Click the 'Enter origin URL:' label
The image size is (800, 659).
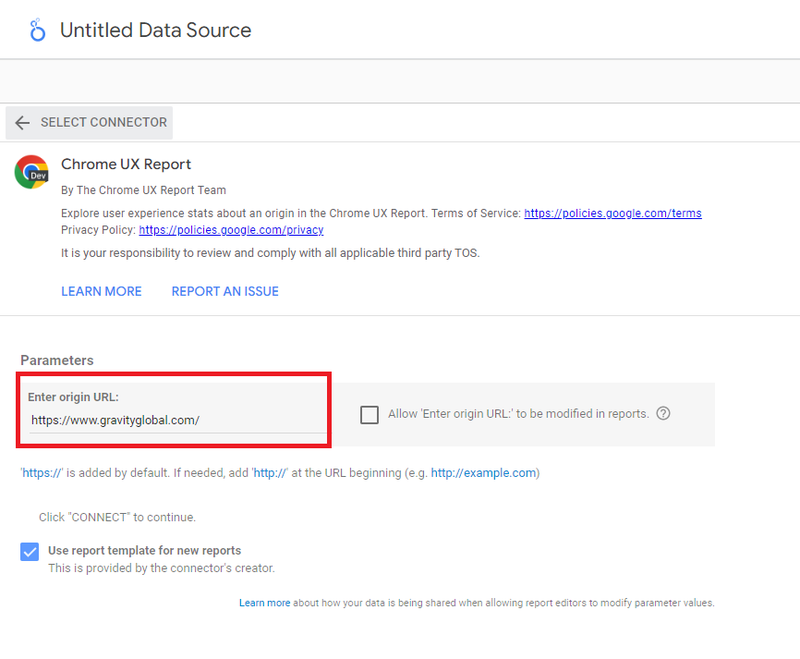[73, 397]
